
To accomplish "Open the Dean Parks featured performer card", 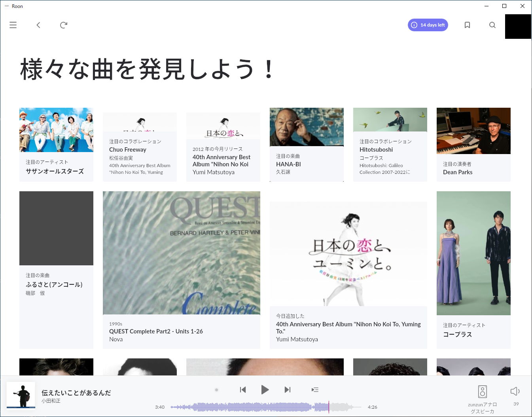I will (x=473, y=145).
